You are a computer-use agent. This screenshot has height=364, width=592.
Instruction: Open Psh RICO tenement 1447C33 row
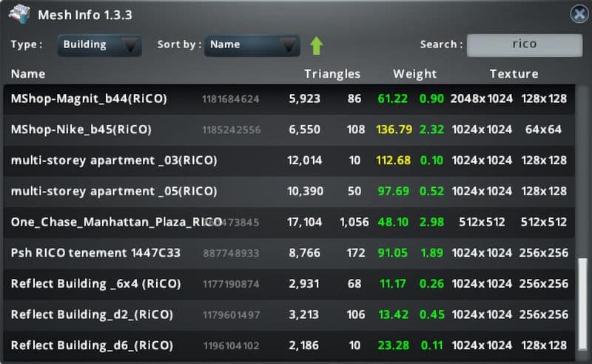pos(95,253)
